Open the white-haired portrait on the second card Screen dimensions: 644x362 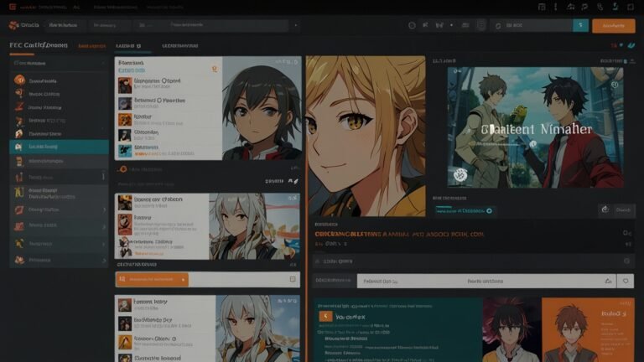(254, 226)
